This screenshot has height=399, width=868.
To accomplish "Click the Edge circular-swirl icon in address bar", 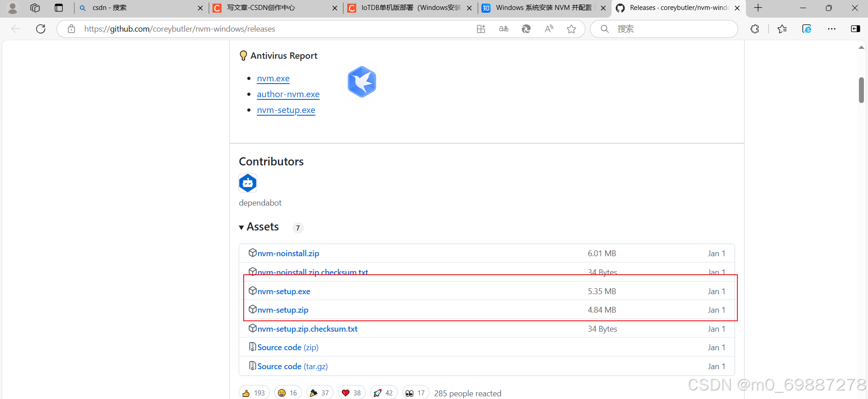I will 526,29.
